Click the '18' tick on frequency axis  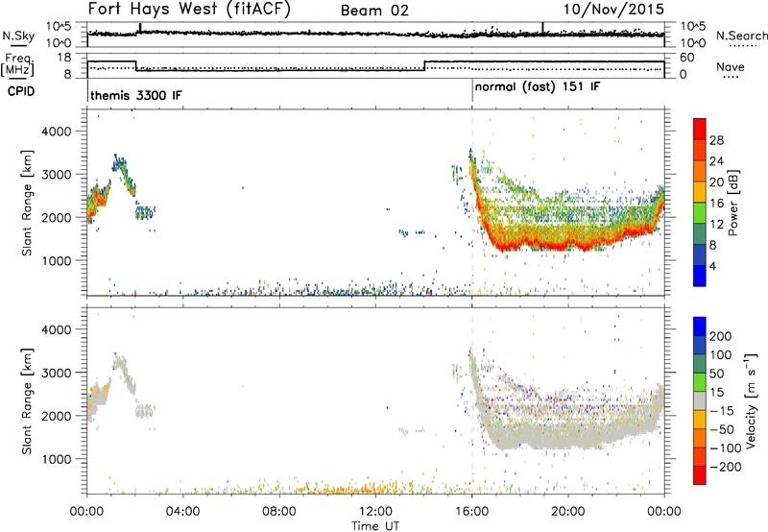click(64, 58)
